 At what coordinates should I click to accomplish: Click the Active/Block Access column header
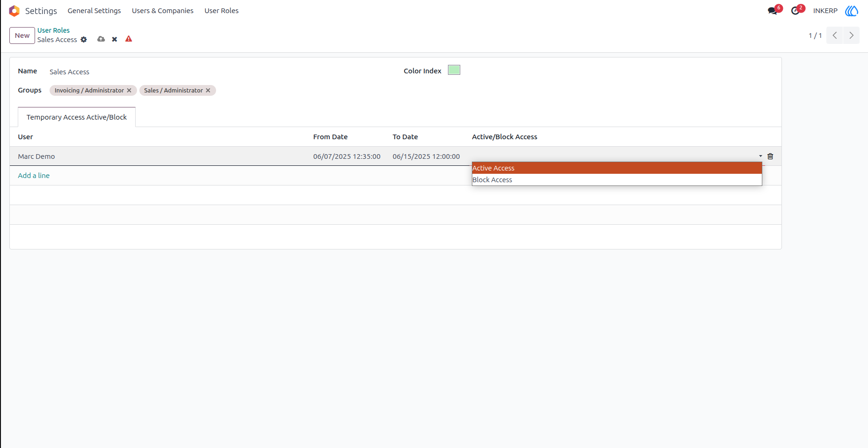point(505,137)
